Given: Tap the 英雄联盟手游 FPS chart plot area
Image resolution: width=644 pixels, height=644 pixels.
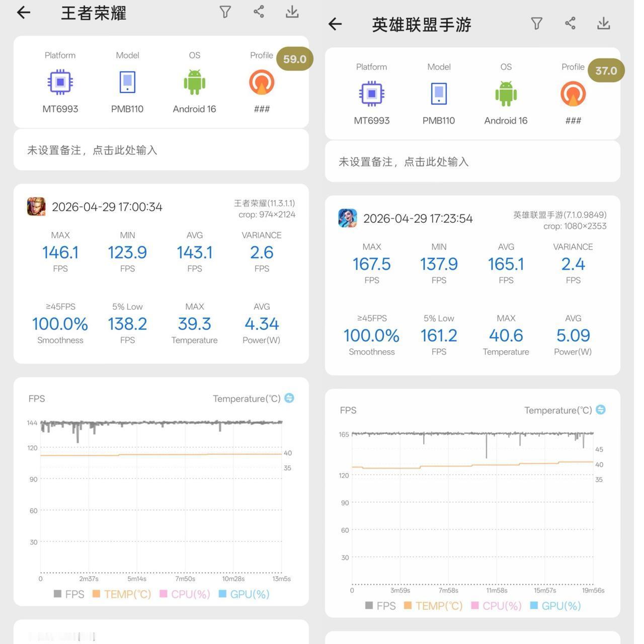Looking at the screenshot, I should (x=472, y=507).
